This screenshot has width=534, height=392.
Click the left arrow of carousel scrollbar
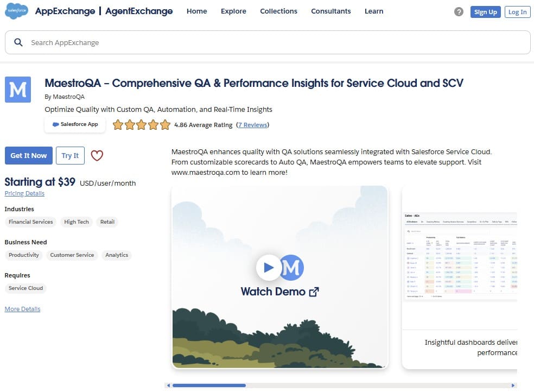pyautogui.click(x=168, y=385)
